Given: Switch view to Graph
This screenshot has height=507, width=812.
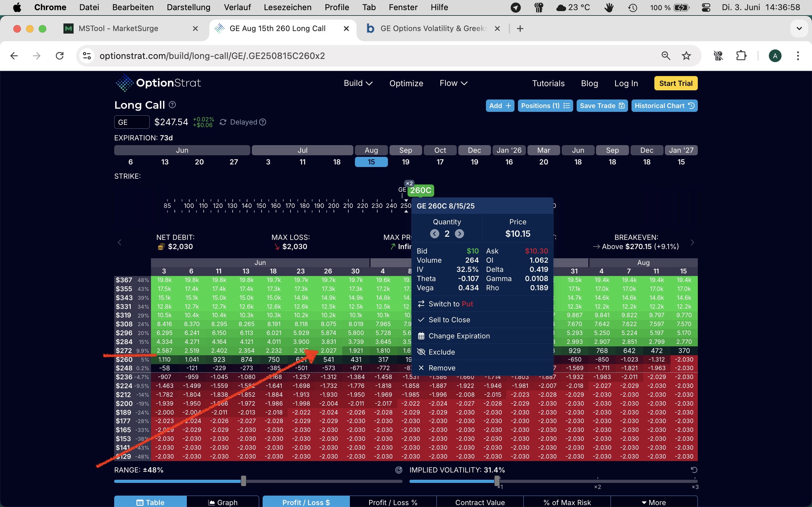Looking at the screenshot, I should tap(223, 502).
